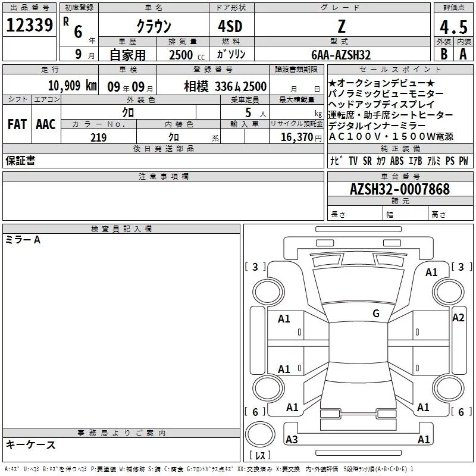Click the first registration year R 6
476x476 pixels.
[x=73, y=27]
